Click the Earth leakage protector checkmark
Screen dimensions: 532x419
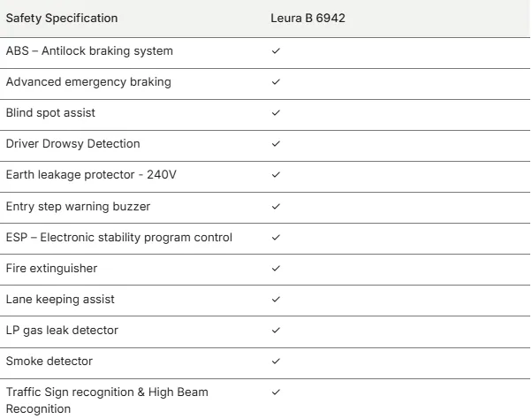(276, 175)
